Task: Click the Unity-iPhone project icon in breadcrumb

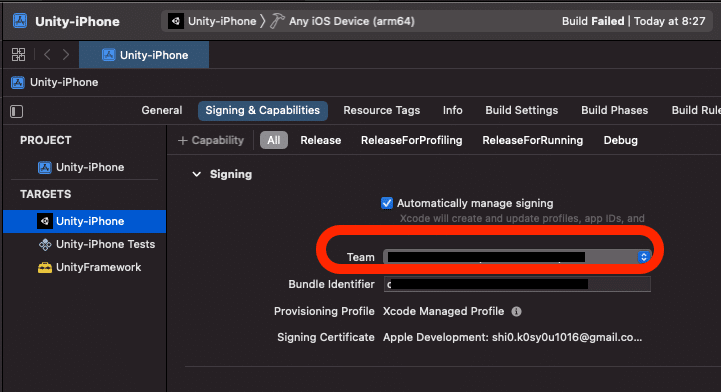Action: coord(18,82)
